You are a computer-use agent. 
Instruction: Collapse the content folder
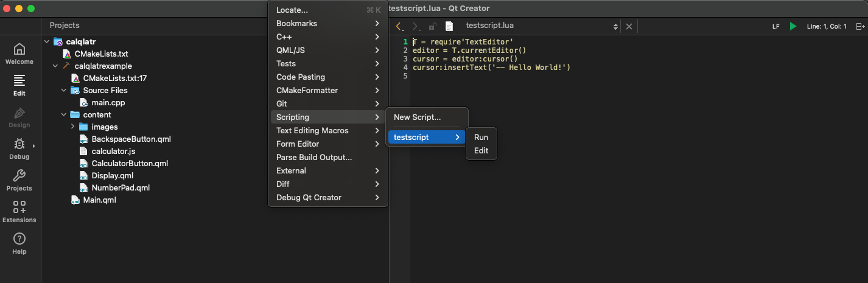point(65,114)
